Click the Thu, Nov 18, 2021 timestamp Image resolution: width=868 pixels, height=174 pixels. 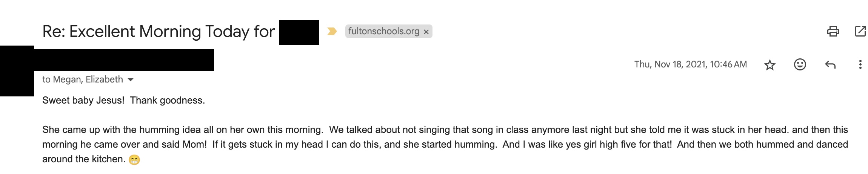click(690, 64)
